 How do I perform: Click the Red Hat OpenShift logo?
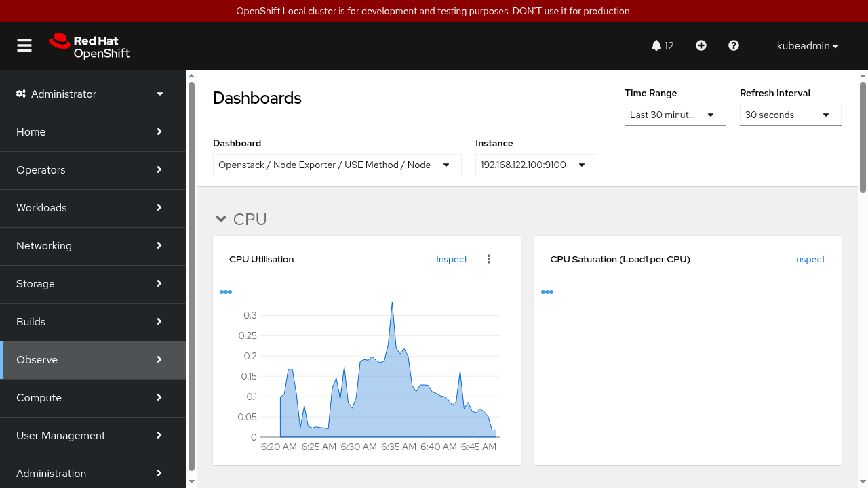point(90,46)
